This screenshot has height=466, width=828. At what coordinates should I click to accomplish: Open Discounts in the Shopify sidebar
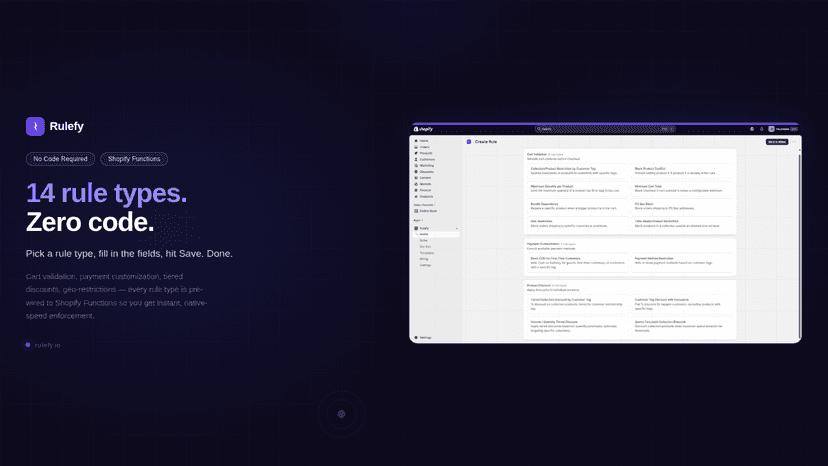(x=426, y=172)
